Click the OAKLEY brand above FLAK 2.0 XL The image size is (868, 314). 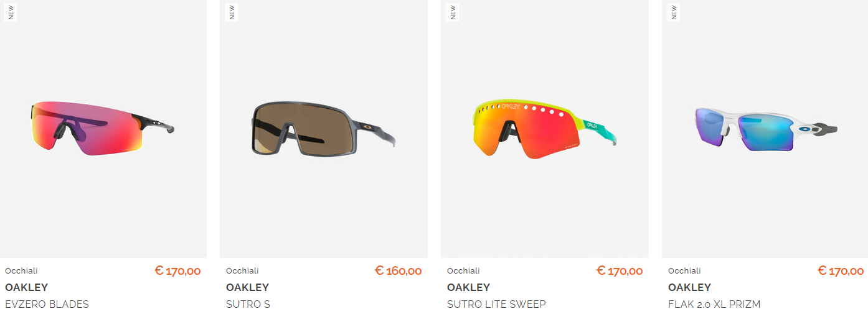[x=689, y=287]
